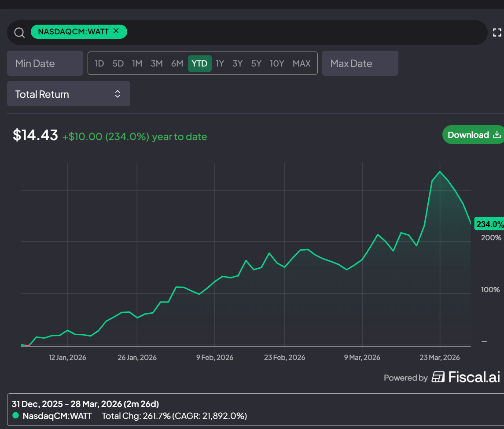Click the Total Chg: 261.7% text
Image resolution: width=504 pixels, height=429 pixels.
coord(136,416)
